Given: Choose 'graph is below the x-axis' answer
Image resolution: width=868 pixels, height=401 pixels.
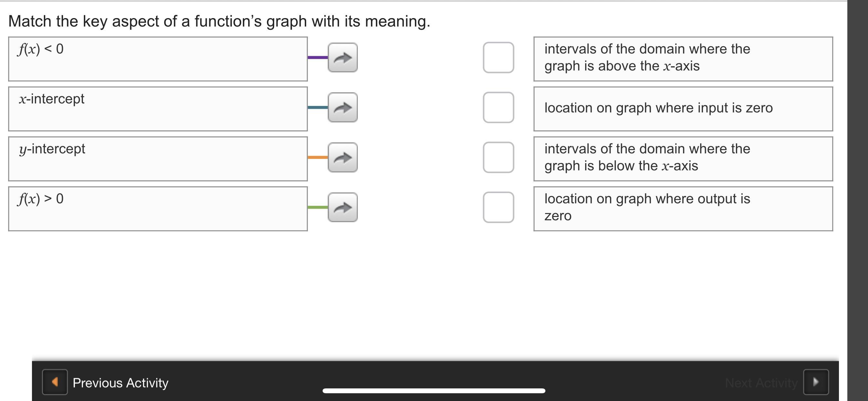Looking at the screenshot, I should point(683,159).
